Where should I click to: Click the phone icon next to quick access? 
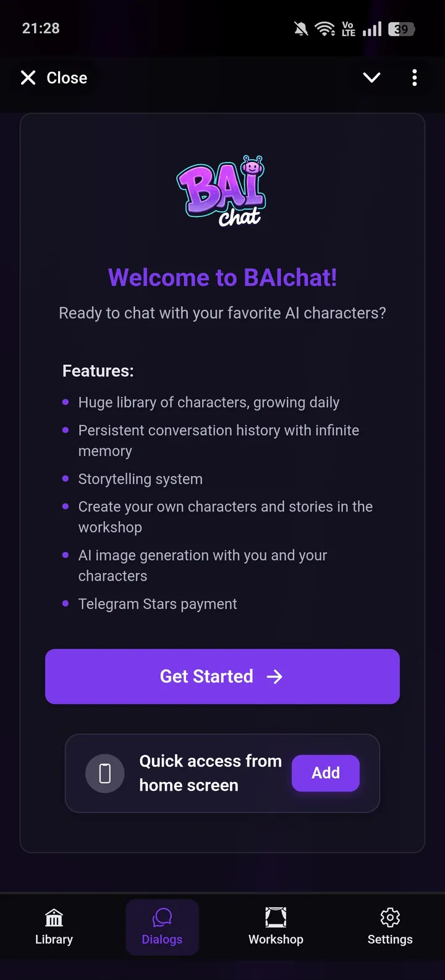pos(104,773)
